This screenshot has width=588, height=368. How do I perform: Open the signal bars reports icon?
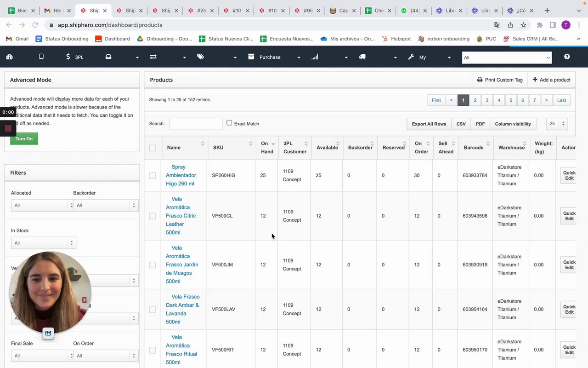[x=315, y=57]
